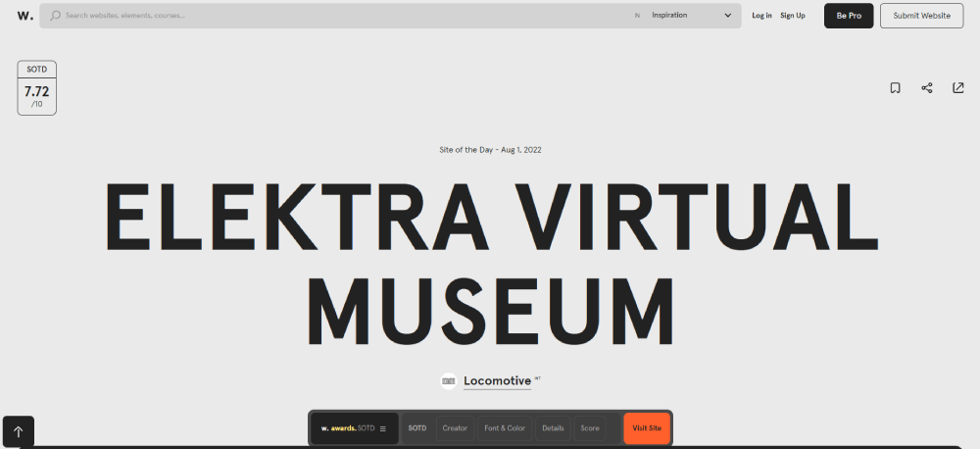Click the Be Pro button
Screen dimensions: 980x449
click(848, 16)
